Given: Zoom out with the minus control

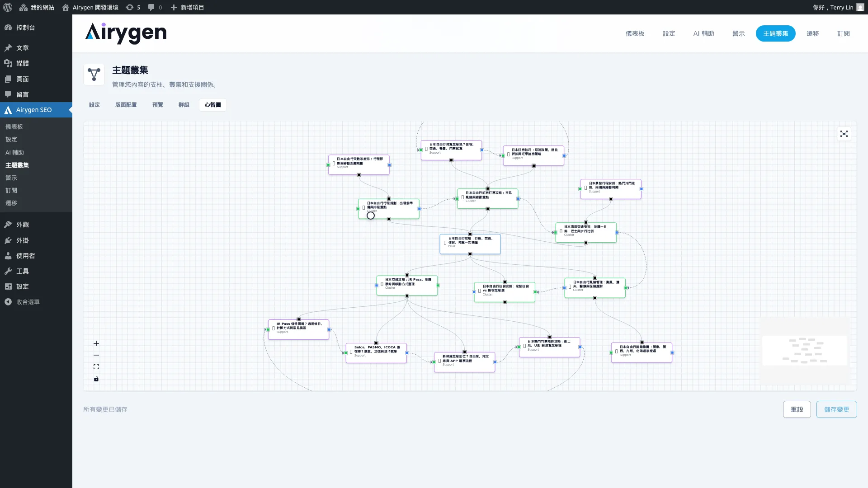Looking at the screenshot, I should 96,355.
